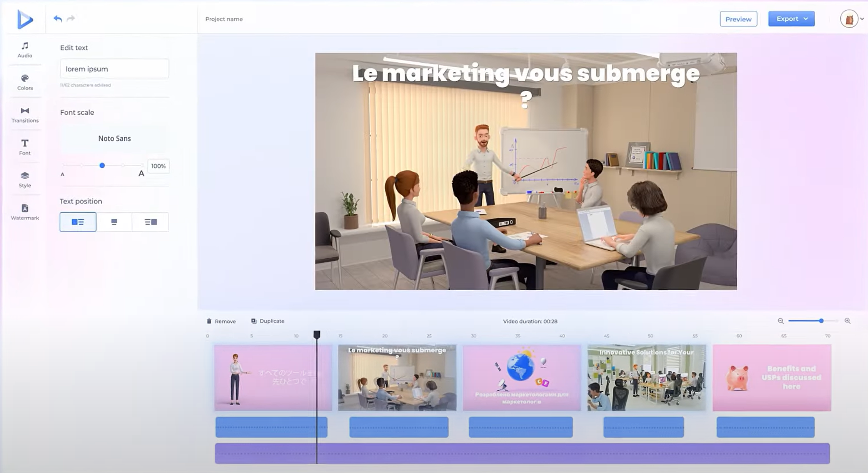Screen dimensions: 868x473
Task: Open the Noto Sans font selector
Action: pyautogui.click(x=114, y=138)
